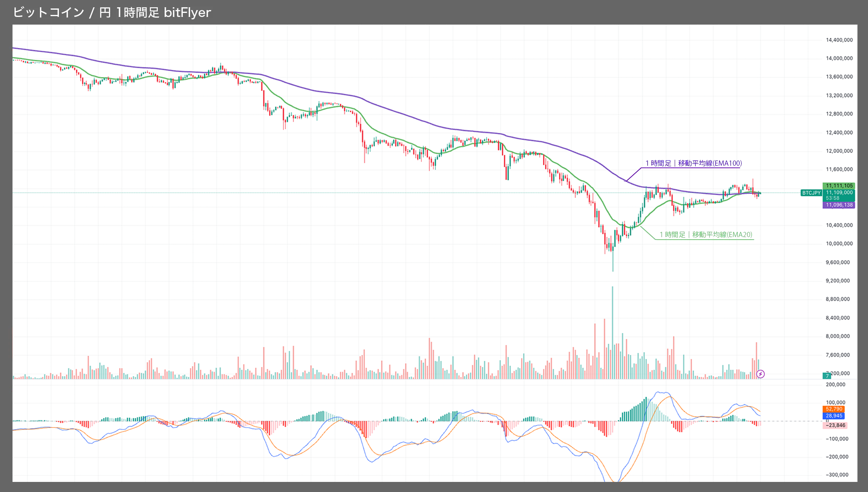Click the EMA100 moving average annotation text

693,163
